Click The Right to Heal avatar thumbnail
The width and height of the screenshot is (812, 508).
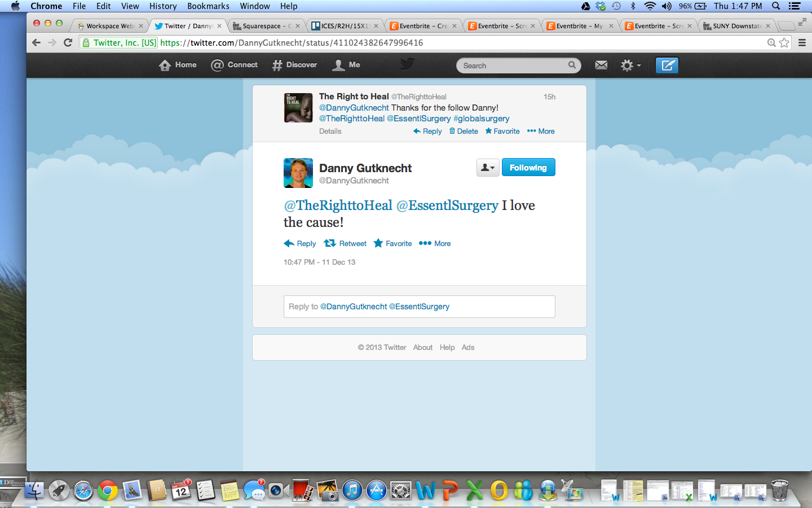coord(298,108)
